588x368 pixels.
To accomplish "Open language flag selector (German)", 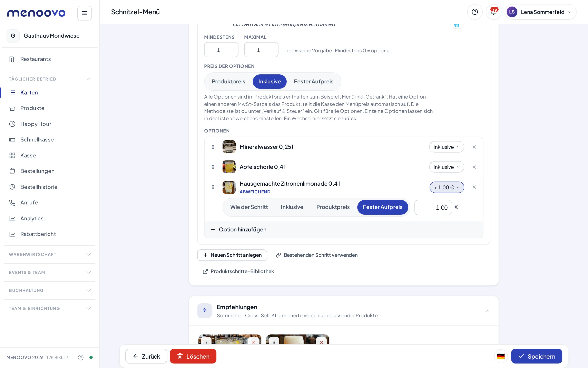I will click(x=501, y=356).
